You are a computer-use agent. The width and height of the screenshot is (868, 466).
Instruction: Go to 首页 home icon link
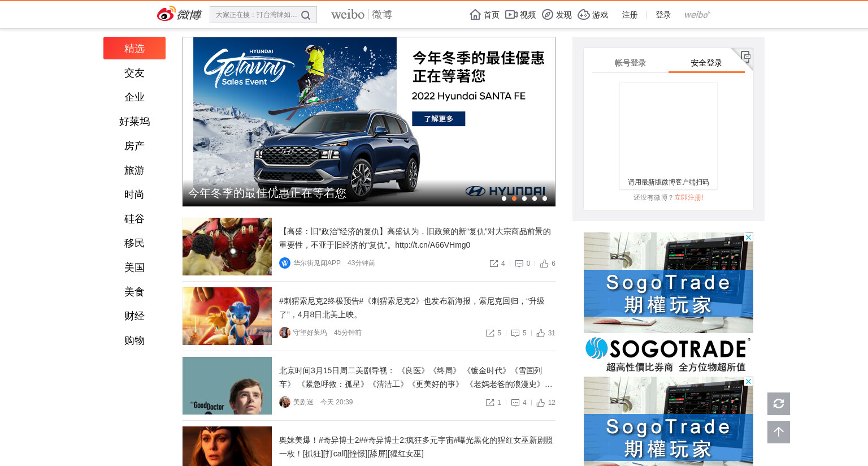[484, 15]
